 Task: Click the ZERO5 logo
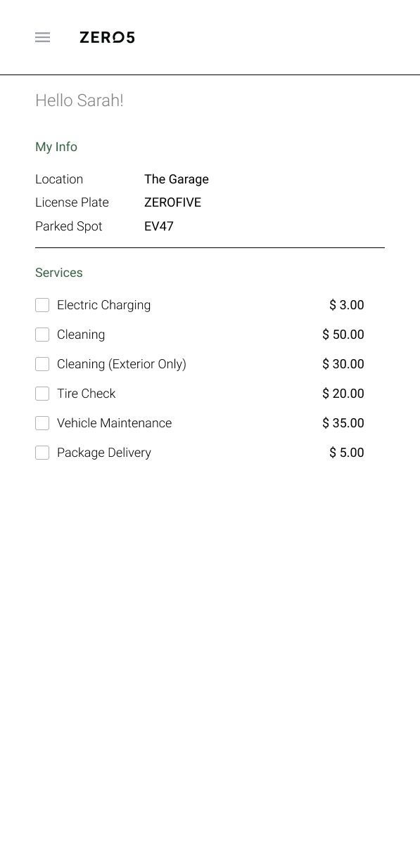point(107,37)
